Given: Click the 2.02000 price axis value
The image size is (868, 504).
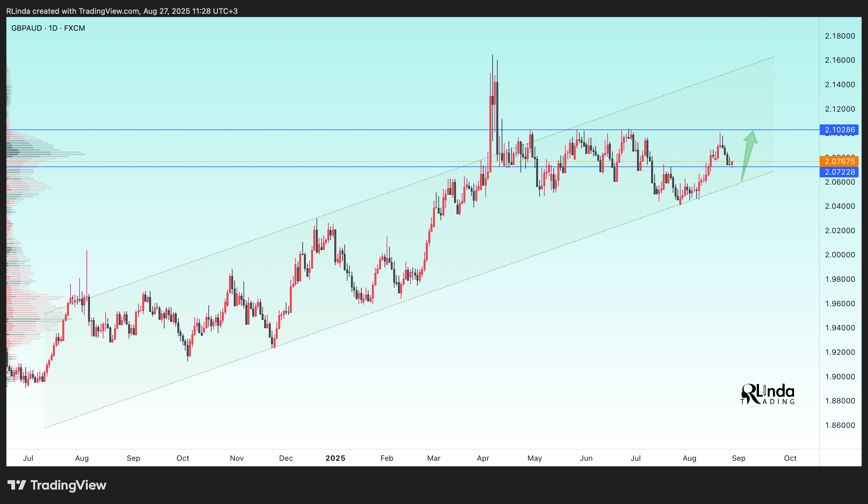Looking at the screenshot, I should [x=840, y=230].
